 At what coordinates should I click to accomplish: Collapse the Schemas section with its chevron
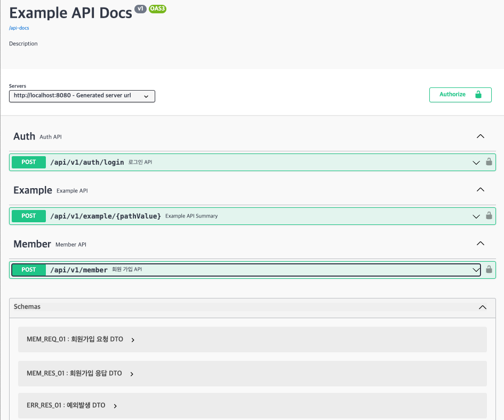tap(483, 307)
